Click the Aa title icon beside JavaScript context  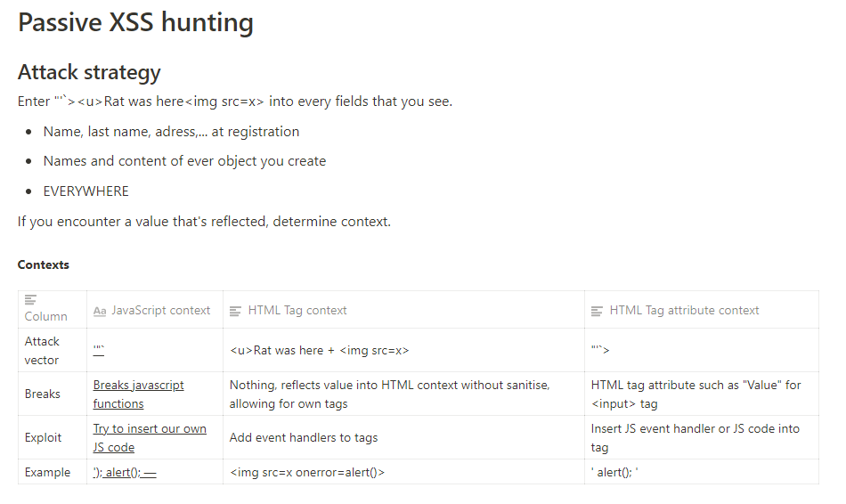pyautogui.click(x=100, y=312)
